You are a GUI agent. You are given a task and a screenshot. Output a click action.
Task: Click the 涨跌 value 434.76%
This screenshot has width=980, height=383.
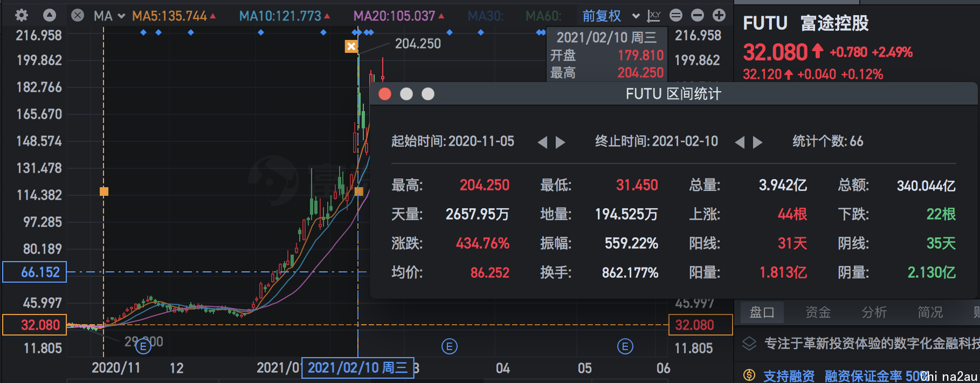(483, 244)
